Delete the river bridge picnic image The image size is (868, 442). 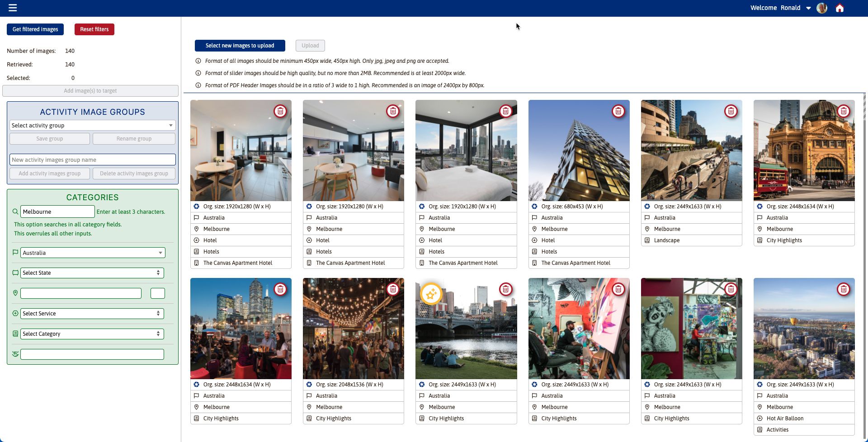coord(505,289)
